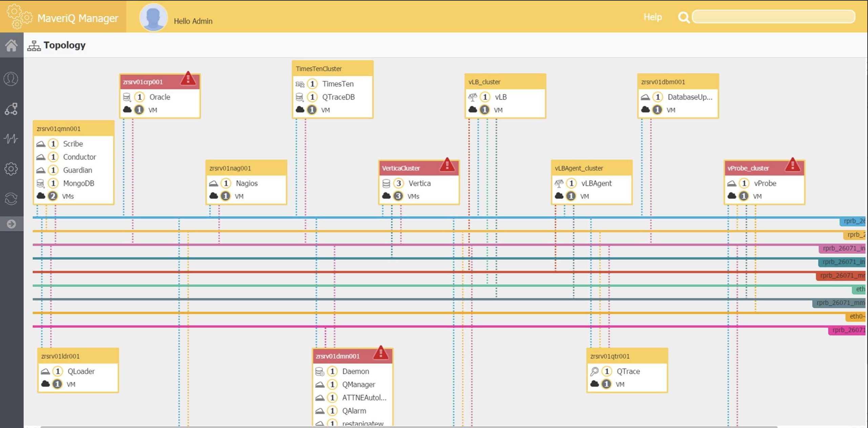Select the TimesTenCluster node header
Image resolution: width=868 pixels, height=428 pixels.
[332, 69]
